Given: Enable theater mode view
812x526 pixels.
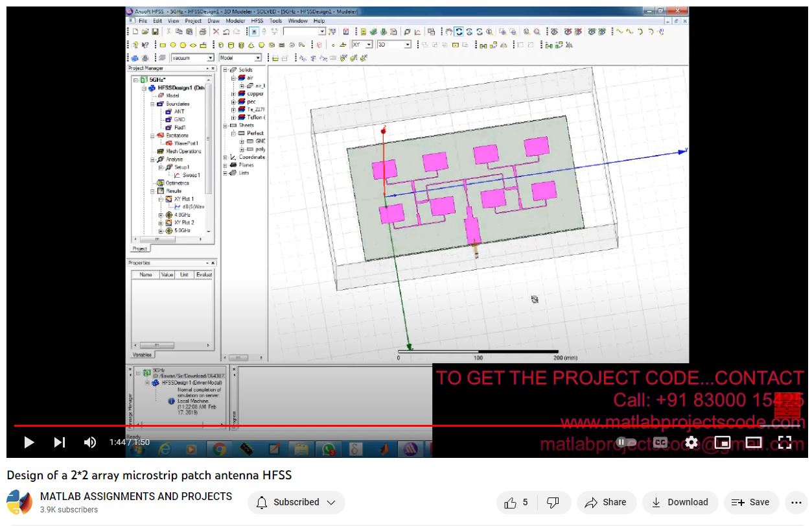Looking at the screenshot, I should click(x=753, y=442).
